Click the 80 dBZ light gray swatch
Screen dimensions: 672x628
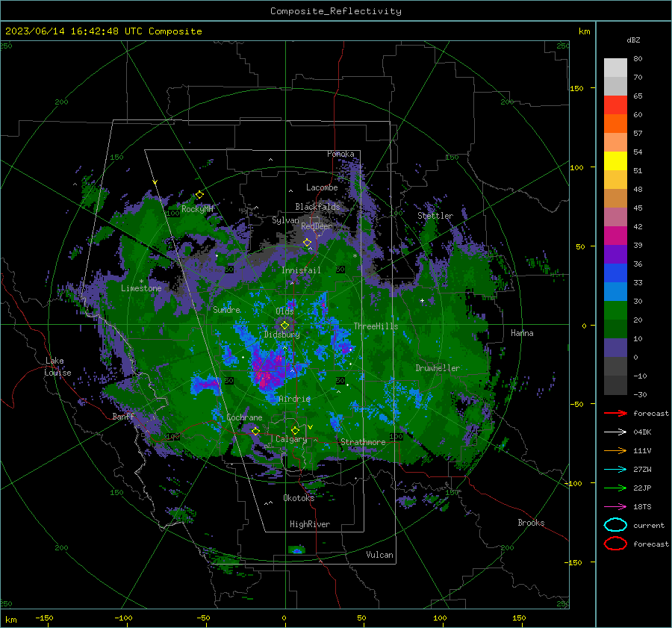coord(615,67)
